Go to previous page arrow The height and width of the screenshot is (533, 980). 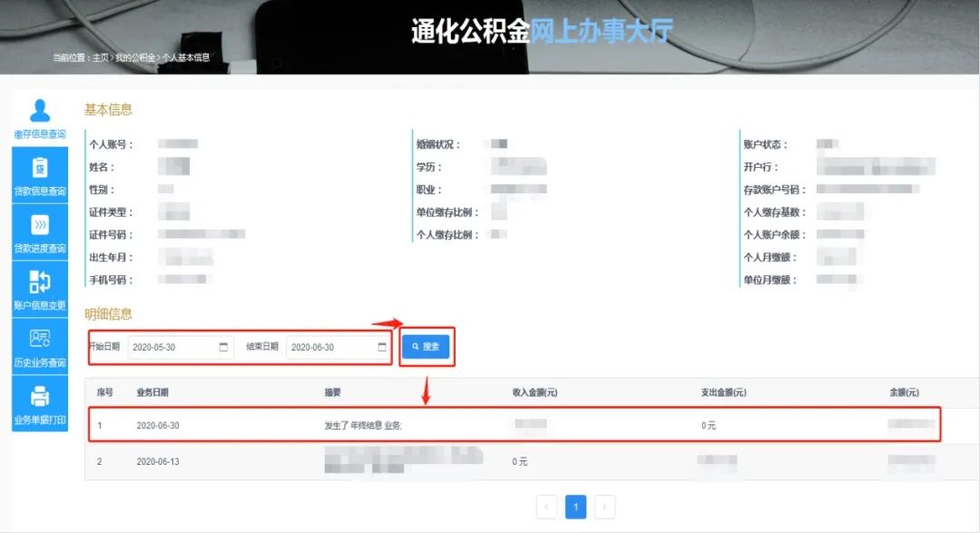point(547,507)
